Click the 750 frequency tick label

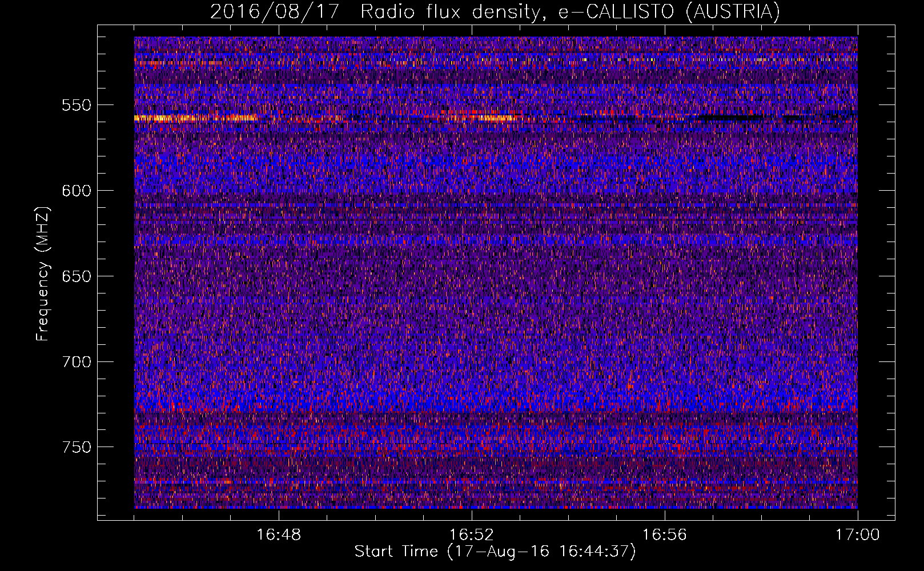[77, 447]
